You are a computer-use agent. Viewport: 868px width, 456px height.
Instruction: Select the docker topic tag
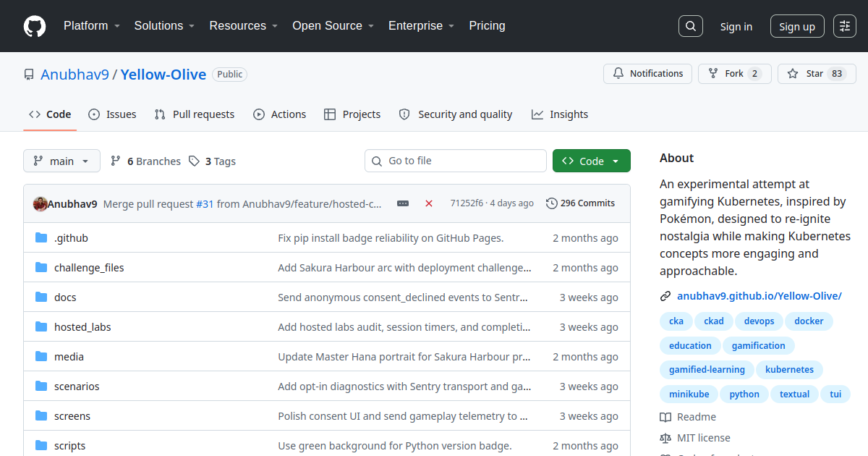[809, 321]
